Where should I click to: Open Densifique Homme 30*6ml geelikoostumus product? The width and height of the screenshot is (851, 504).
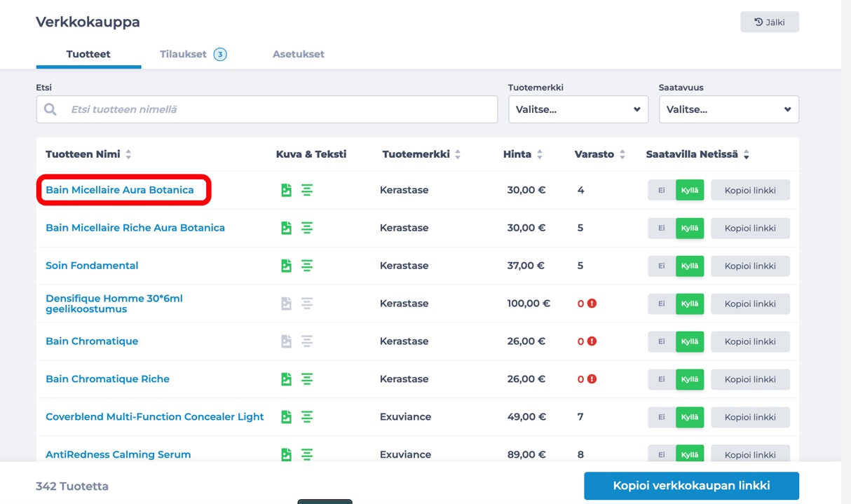click(x=114, y=304)
